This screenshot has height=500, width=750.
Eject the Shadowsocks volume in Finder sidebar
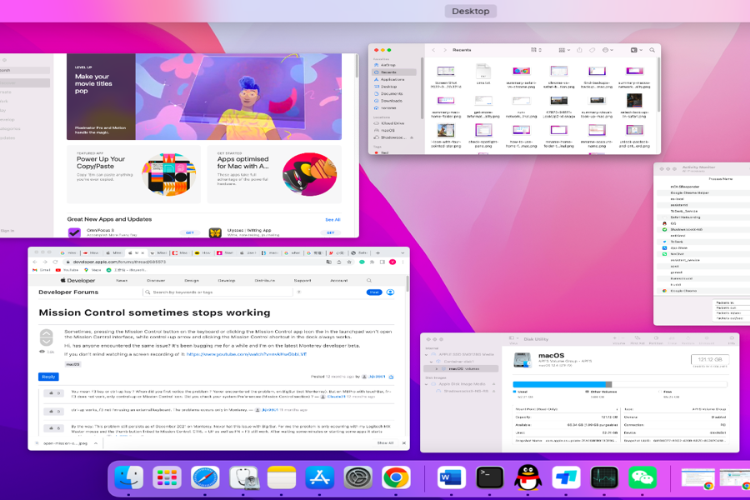(x=412, y=138)
